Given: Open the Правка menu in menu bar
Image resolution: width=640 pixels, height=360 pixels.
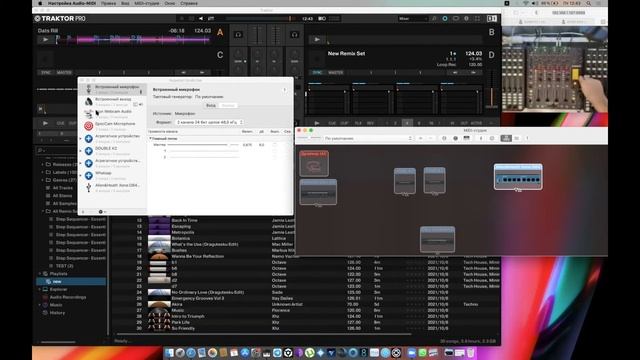Looking at the screenshot, I should (109, 3).
